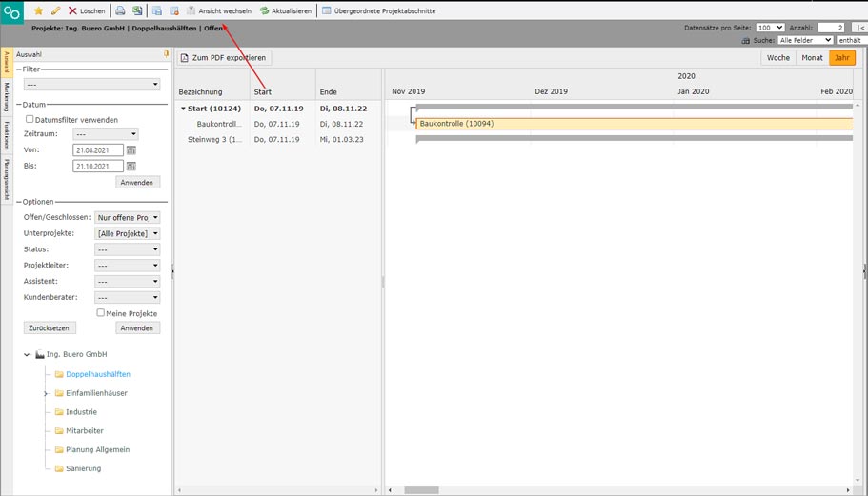Click the binoculars search icon
The width and height of the screenshot is (868, 496).
coord(746,40)
